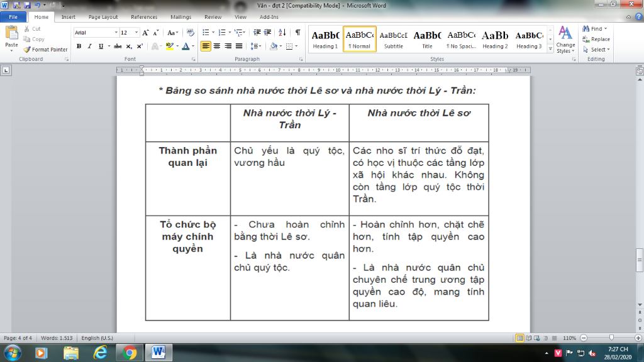
Task: Switch to the Mailings tab
Action: 180,17
